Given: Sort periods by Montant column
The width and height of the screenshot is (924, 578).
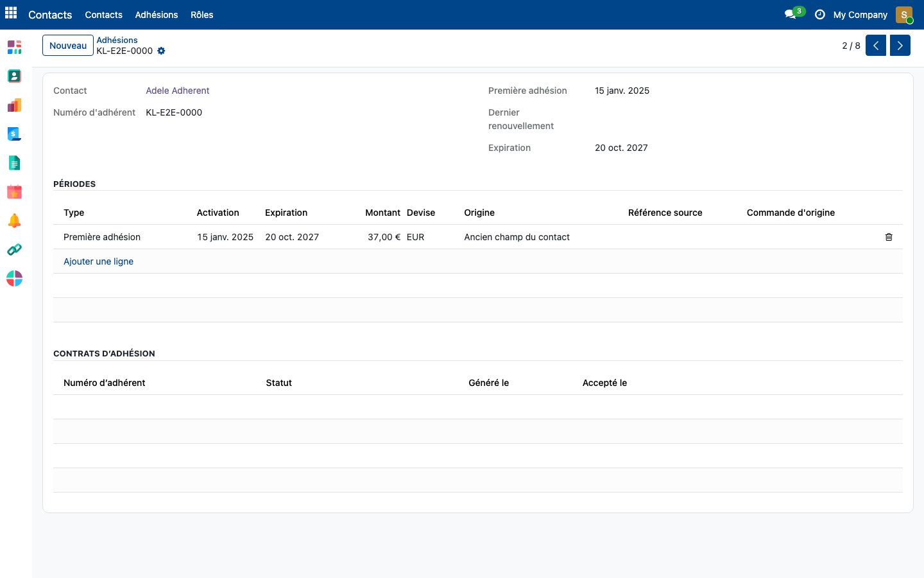Looking at the screenshot, I should tap(382, 213).
